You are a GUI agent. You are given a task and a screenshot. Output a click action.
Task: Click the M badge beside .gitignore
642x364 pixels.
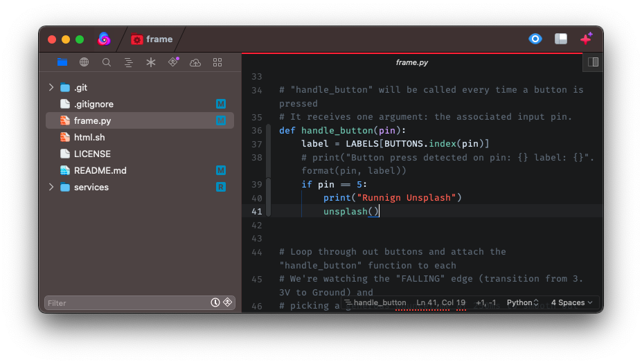click(221, 104)
